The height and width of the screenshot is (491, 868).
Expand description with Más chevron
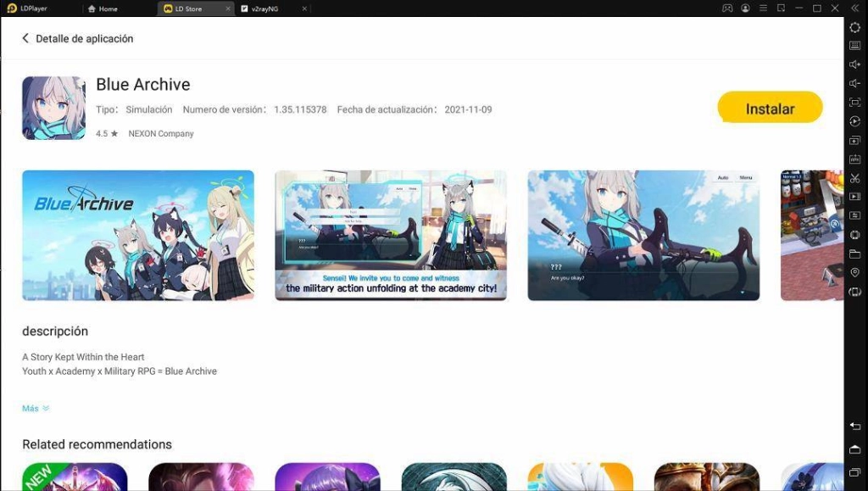click(36, 409)
